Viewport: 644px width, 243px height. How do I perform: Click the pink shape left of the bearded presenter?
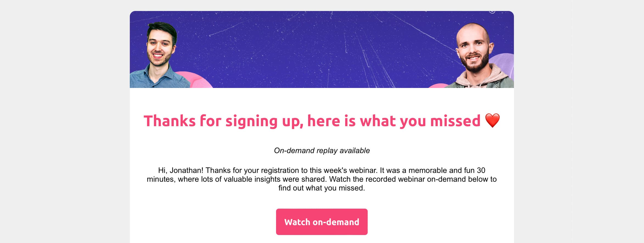tap(438, 85)
